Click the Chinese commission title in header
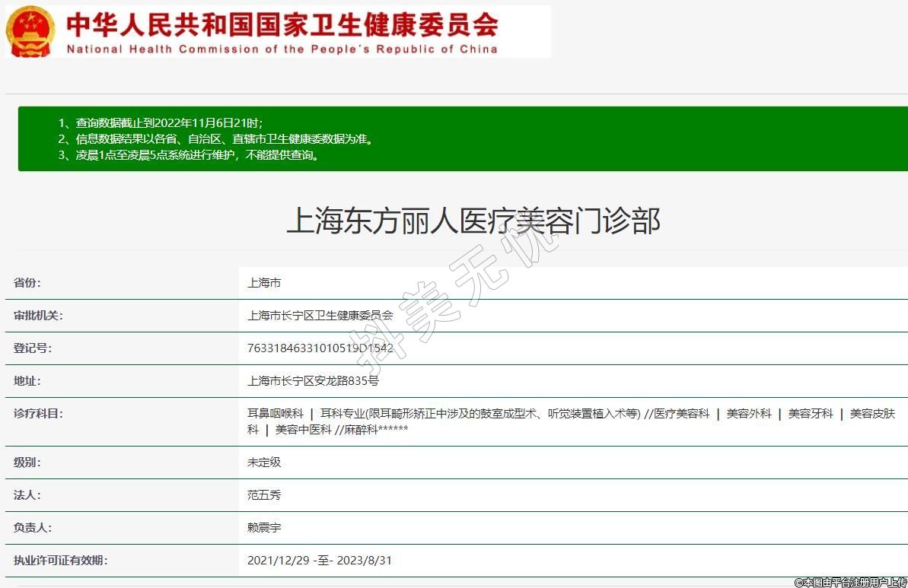Screen dimensions: 908x588 (x=282, y=24)
